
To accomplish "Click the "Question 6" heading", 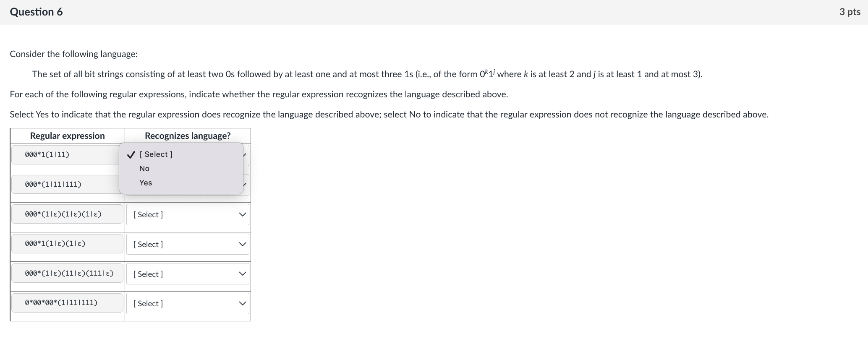I will pyautogui.click(x=36, y=12).
